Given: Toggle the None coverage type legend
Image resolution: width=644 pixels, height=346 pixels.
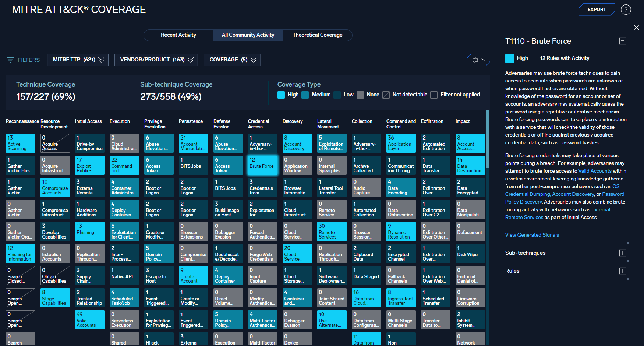Looking at the screenshot, I should tap(360, 95).
